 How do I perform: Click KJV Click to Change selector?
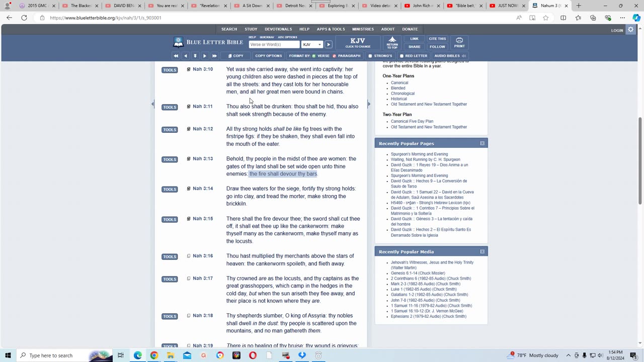tap(358, 43)
